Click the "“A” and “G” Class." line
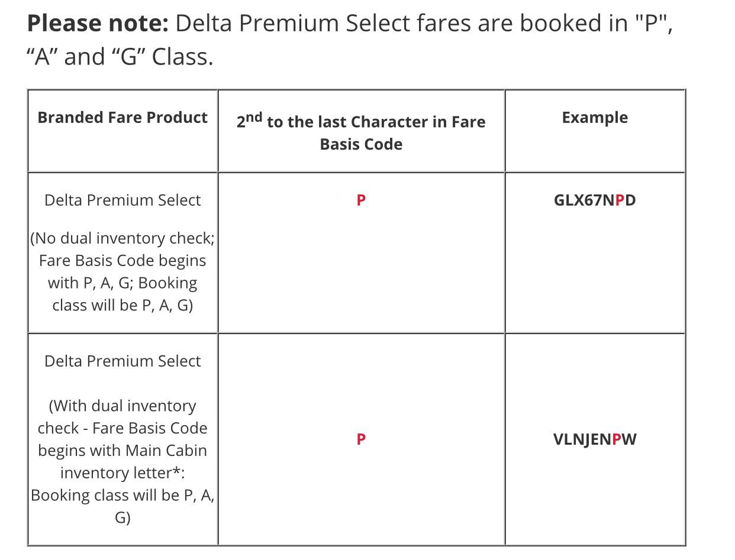 click(120, 57)
